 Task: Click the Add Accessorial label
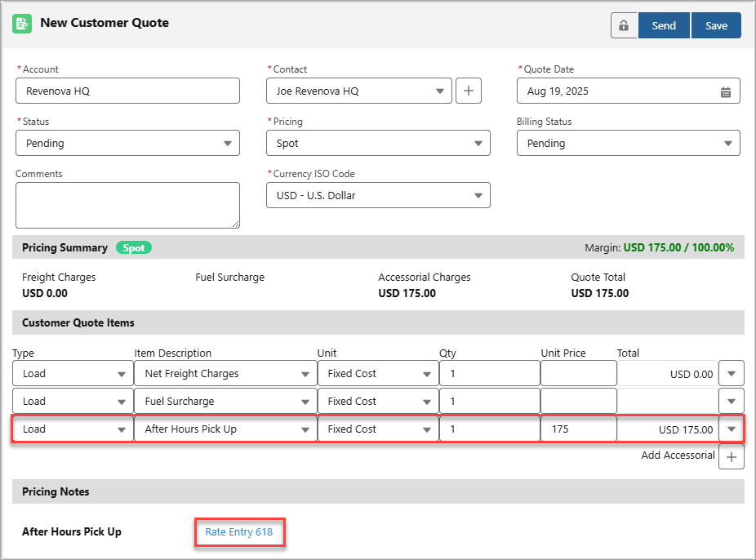click(678, 455)
